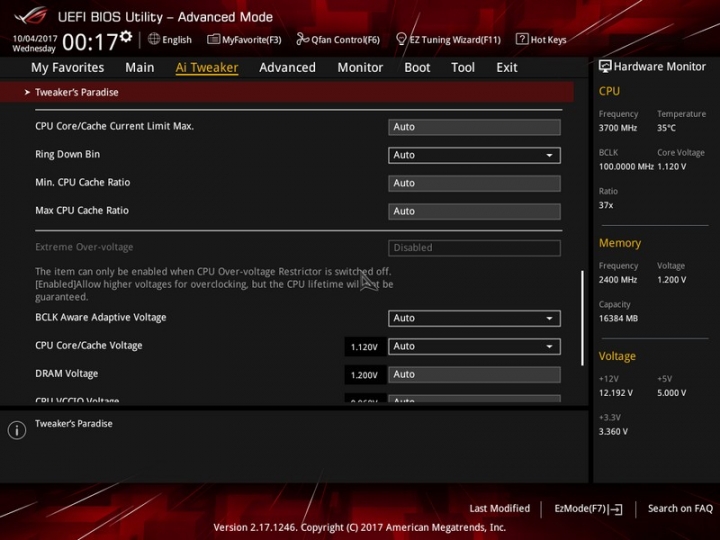Screen dimensions: 720x540
Task: Switch to the Main tab
Action: click(140, 68)
